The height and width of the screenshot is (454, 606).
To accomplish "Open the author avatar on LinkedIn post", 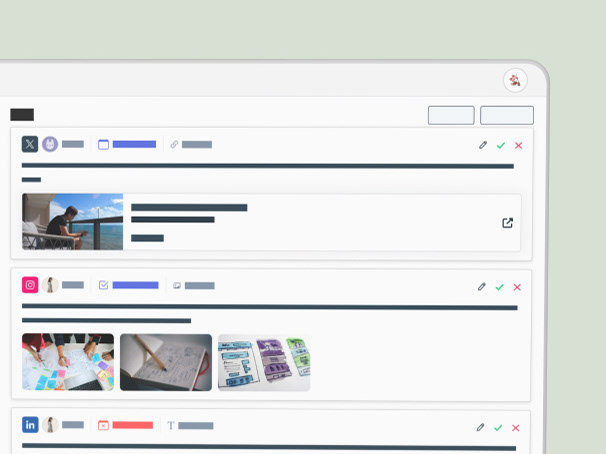I will (x=50, y=425).
